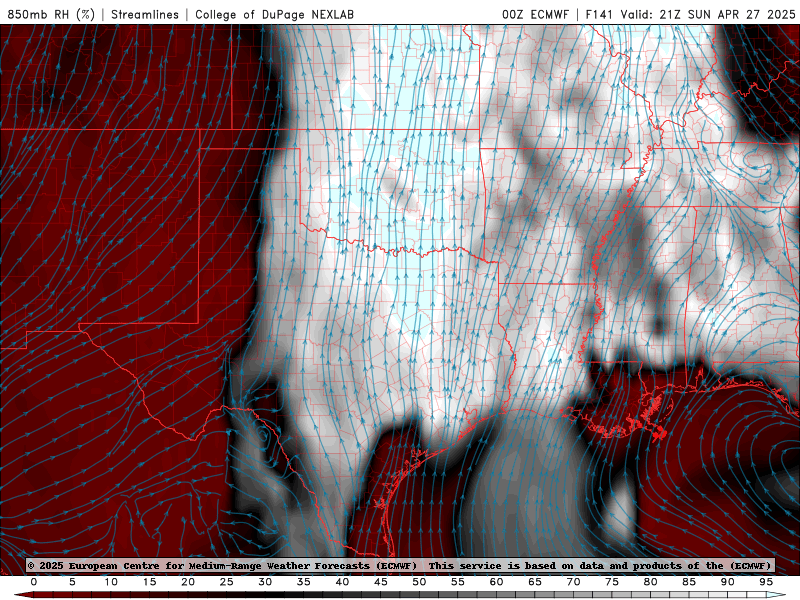Select the '00Z ECMWF' model run label

[x=535, y=14]
